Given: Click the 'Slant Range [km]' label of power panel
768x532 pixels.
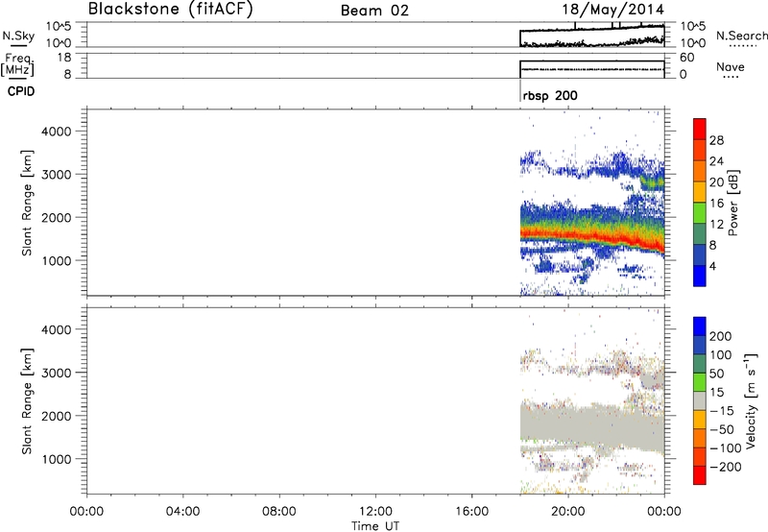Looking at the screenshot, I should click(27, 203).
